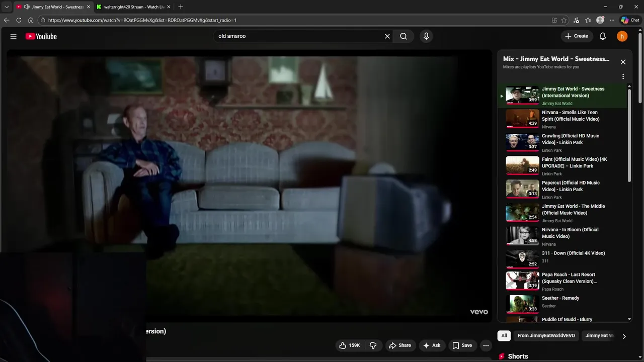Start voice search with microphone

(426, 36)
